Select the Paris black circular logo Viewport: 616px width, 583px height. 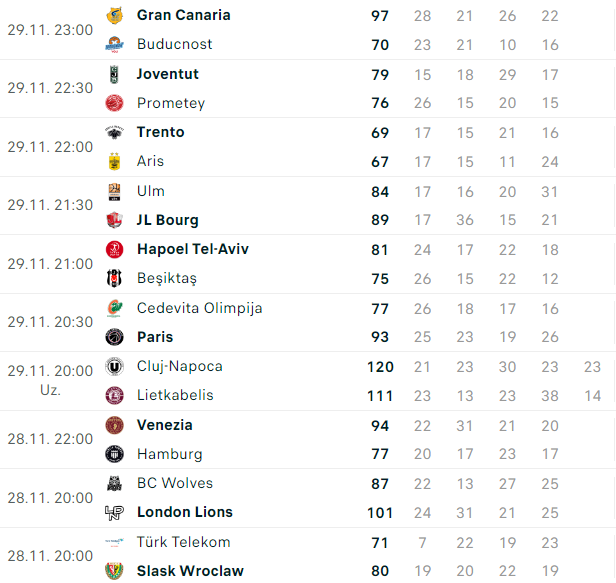pos(114,337)
